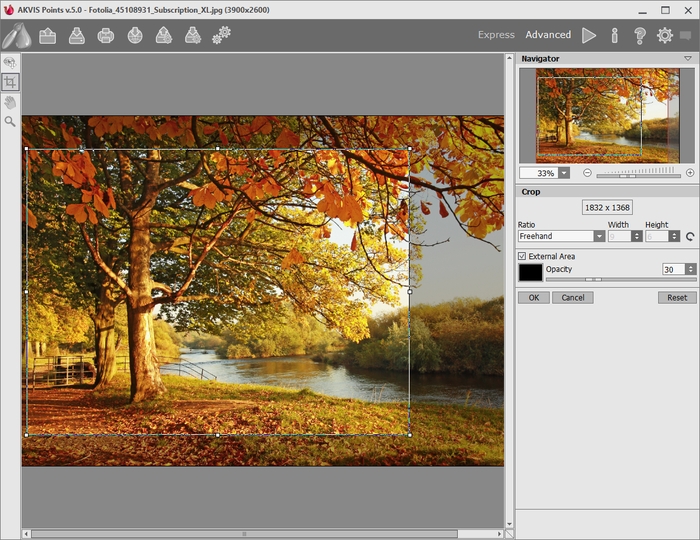Save the image to disk icon
The height and width of the screenshot is (540, 700).
(77, 36)
